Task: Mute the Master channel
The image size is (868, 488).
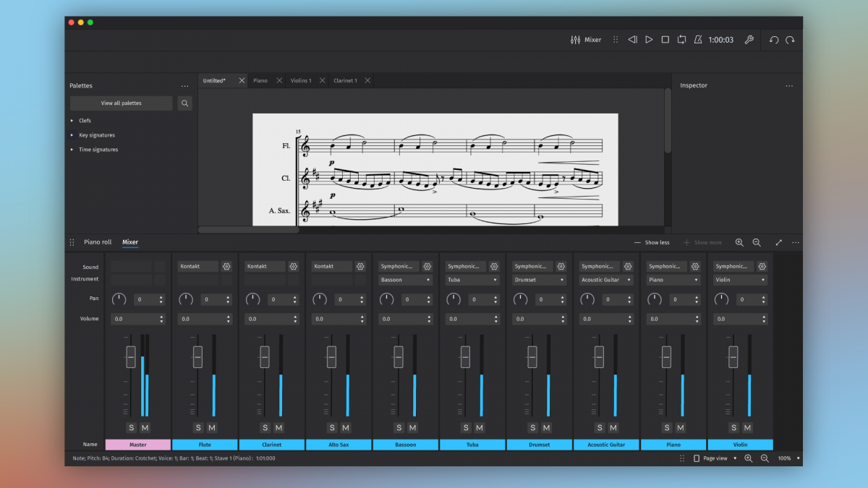Action: click(145, 428)
